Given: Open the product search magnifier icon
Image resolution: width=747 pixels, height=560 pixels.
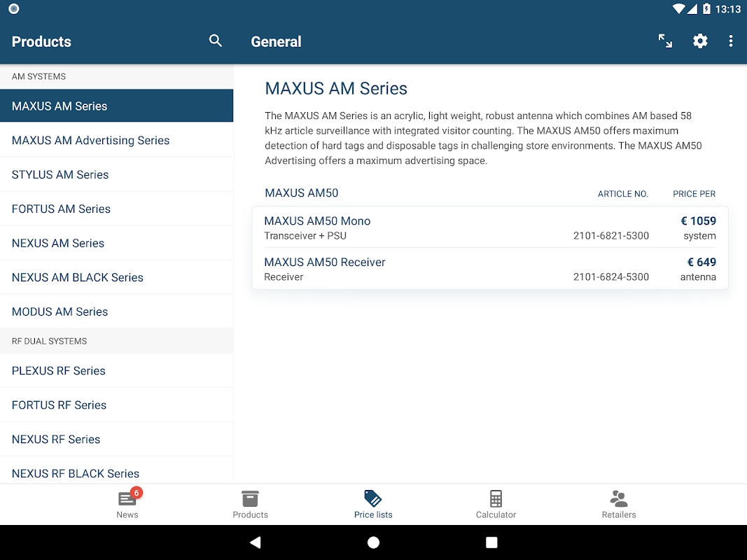Looking at the screenshot, I should click(x=216, y=41).
